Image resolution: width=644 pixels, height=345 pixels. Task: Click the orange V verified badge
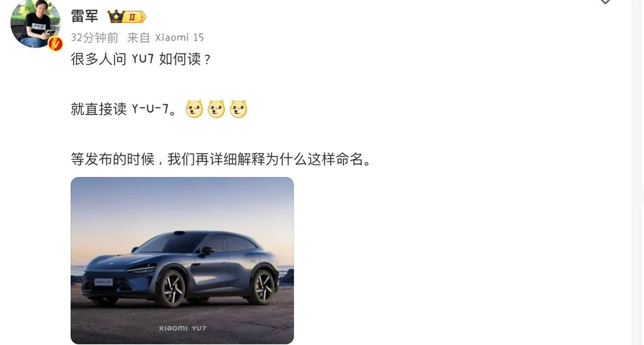(x=55, y=44)
